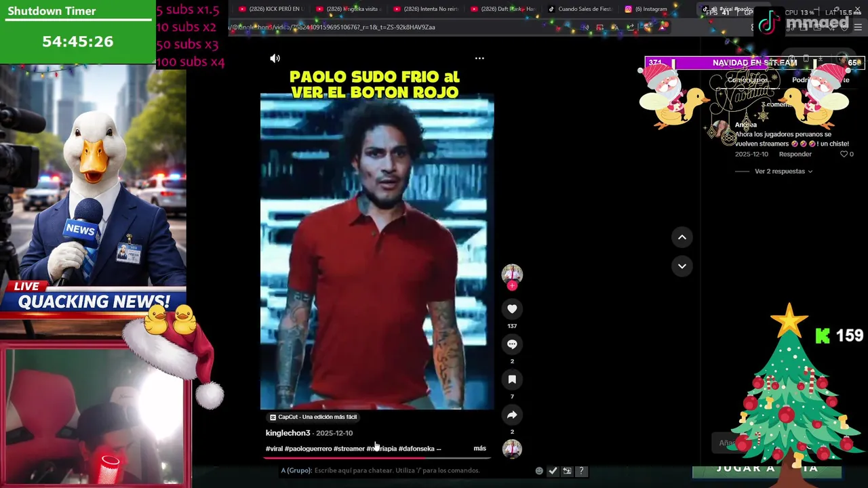The width and height of the screenshot is (868, 488).
Task: Click 'Ahora los jugadores peruanos' comment text
Action: 792,139
